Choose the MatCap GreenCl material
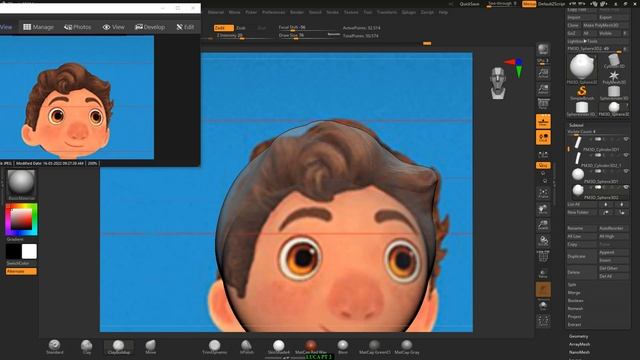This screenshot has width=640, height=360. point(374,347)
